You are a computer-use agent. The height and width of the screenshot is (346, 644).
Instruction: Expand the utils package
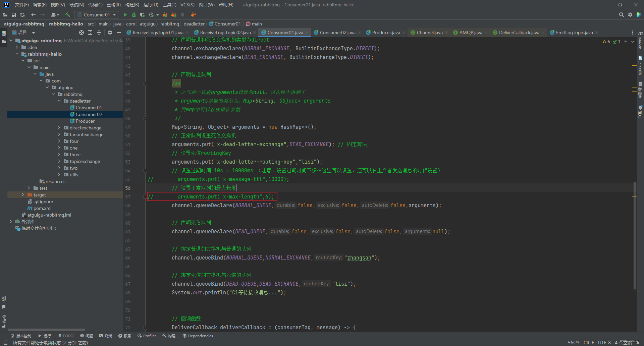pos(59,175)
